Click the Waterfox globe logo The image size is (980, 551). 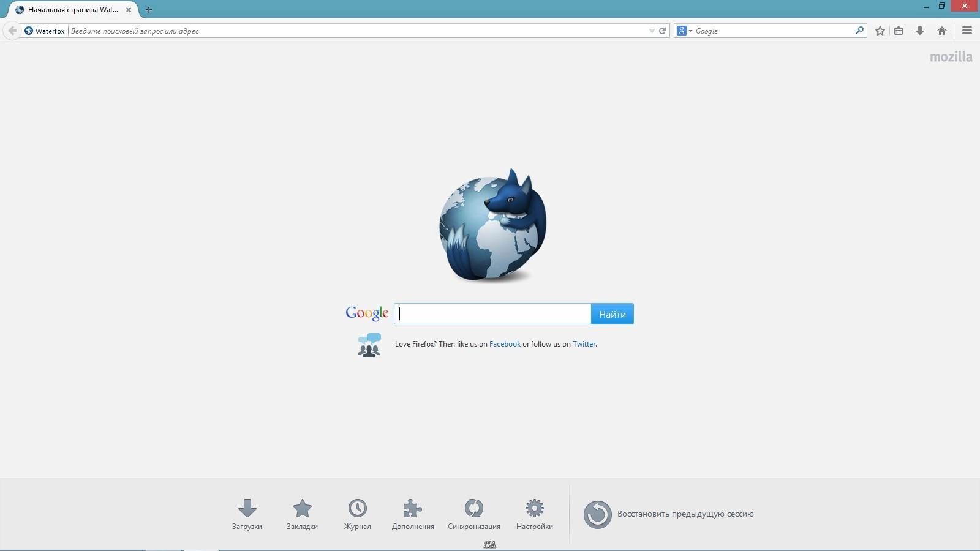click(x=492, y=225)
